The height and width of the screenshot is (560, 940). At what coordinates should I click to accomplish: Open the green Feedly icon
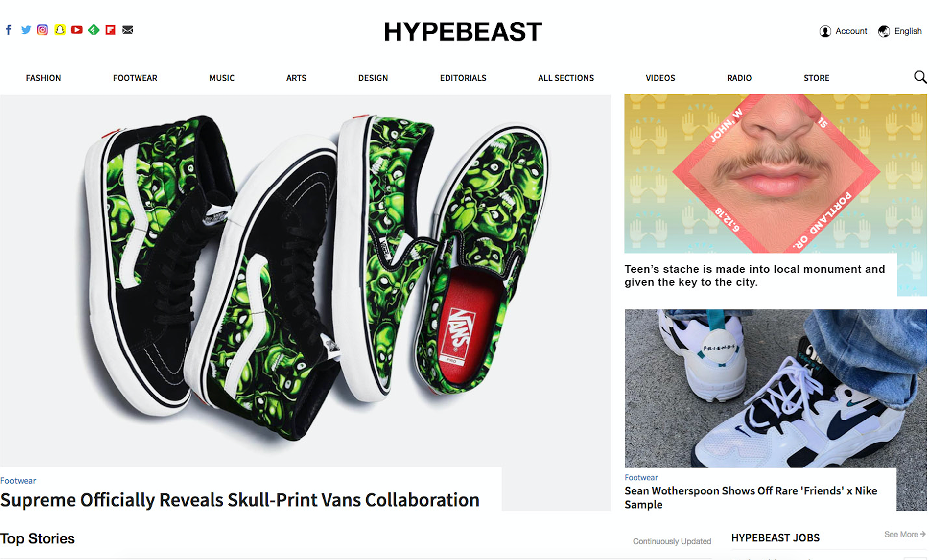point(94,30)
